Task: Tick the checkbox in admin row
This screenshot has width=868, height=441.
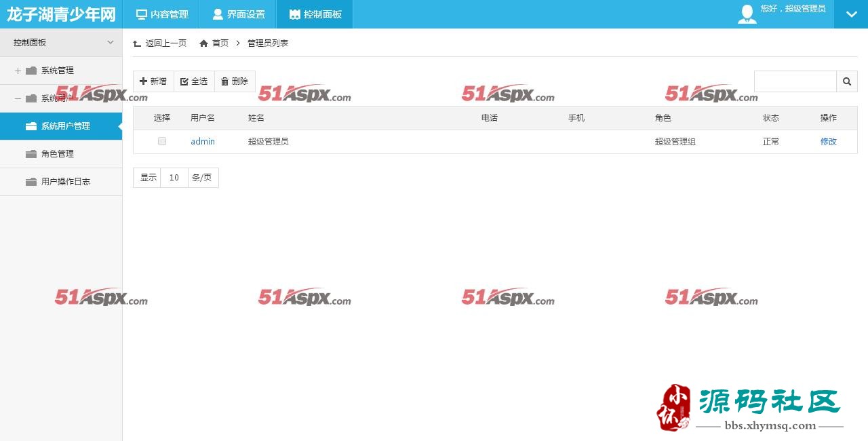Action: pyautogui.click(x=162, y=141)
